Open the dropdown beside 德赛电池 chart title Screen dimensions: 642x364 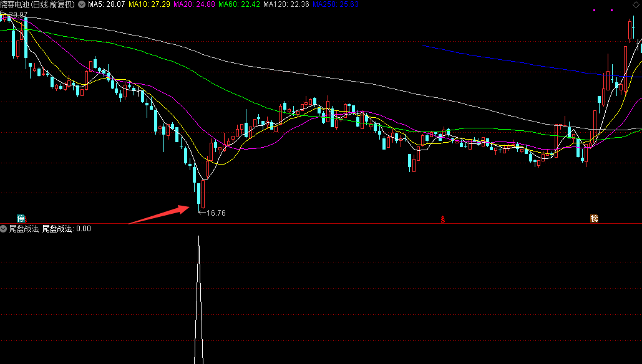pyautogui.click(x=82, y=4)
